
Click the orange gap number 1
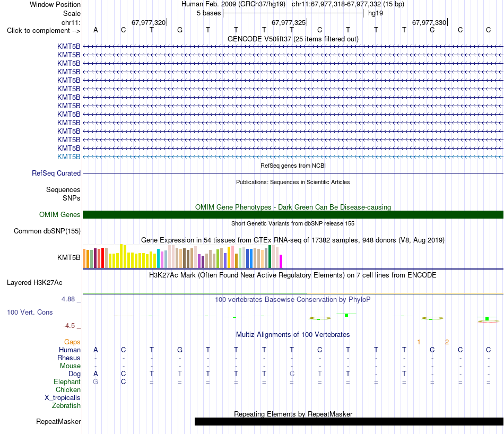[x=419, y=342]
